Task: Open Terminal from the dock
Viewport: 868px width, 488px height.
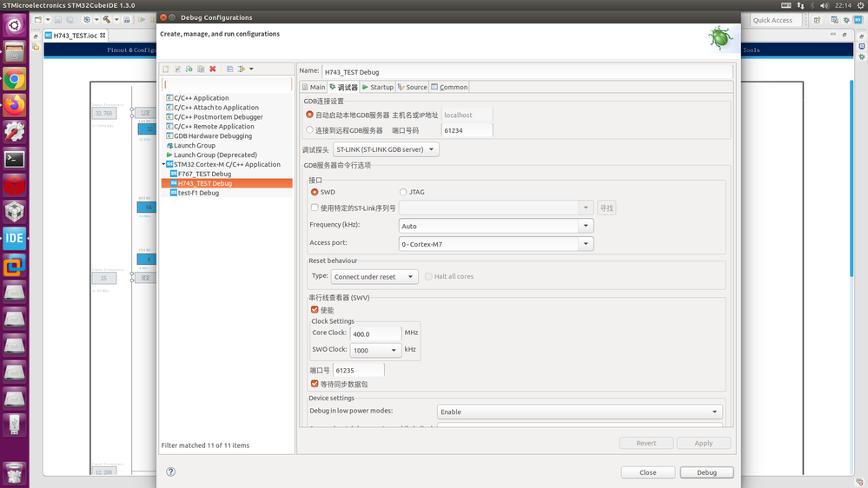Action: tap(15, 160)
